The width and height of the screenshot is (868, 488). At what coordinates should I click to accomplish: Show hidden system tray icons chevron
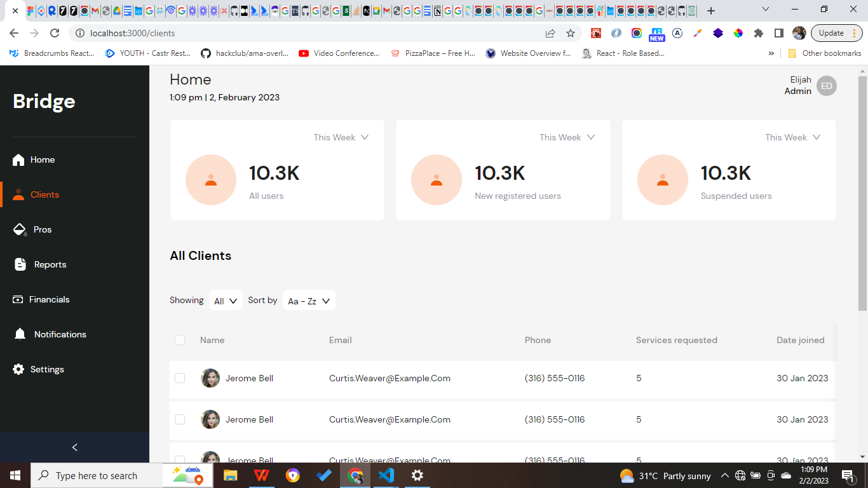(x=724, y=475)
